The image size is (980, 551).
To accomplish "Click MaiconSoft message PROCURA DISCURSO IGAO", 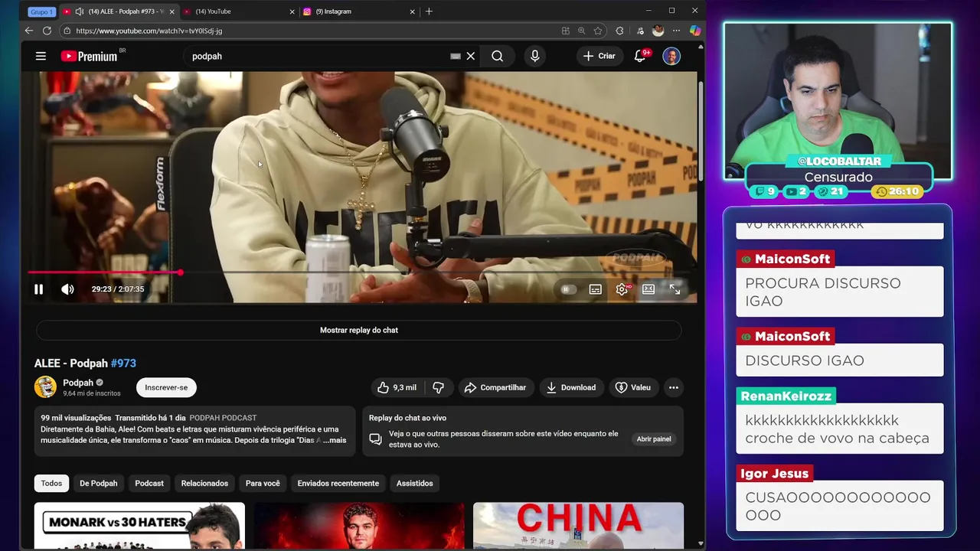I will tap(840, 292).
